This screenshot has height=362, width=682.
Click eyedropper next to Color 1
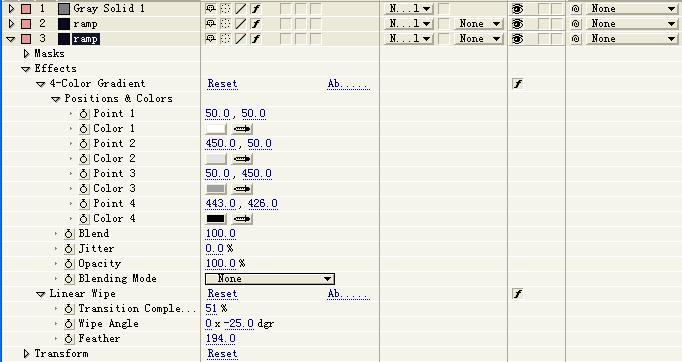[242, 129]
